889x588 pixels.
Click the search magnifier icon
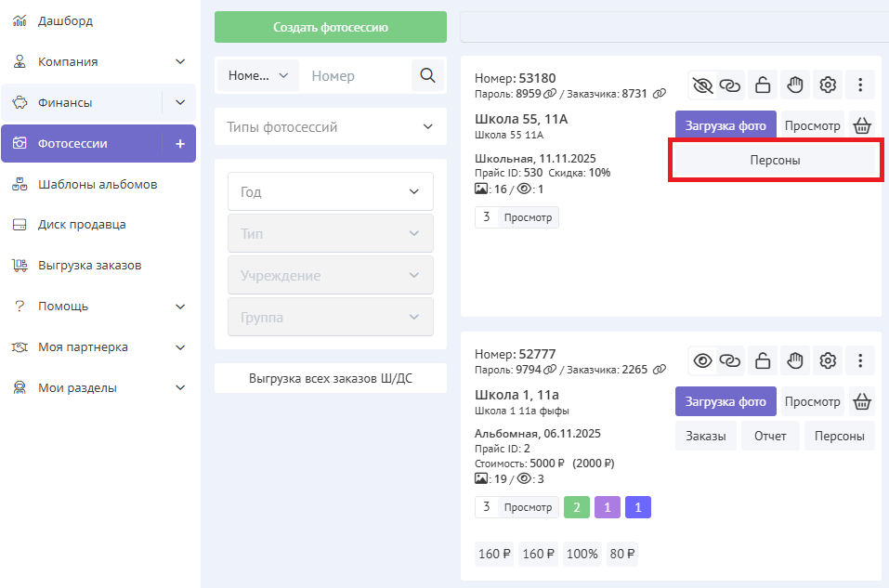[427, 76]
